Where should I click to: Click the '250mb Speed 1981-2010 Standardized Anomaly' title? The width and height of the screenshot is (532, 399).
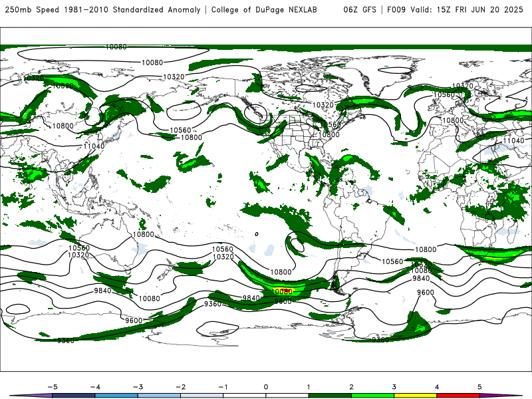click(103, 10)
